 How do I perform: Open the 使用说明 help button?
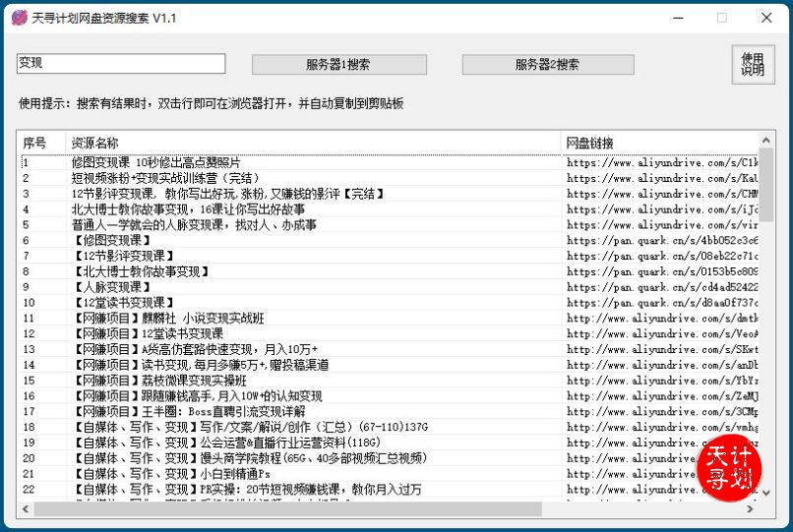(753, 64)
